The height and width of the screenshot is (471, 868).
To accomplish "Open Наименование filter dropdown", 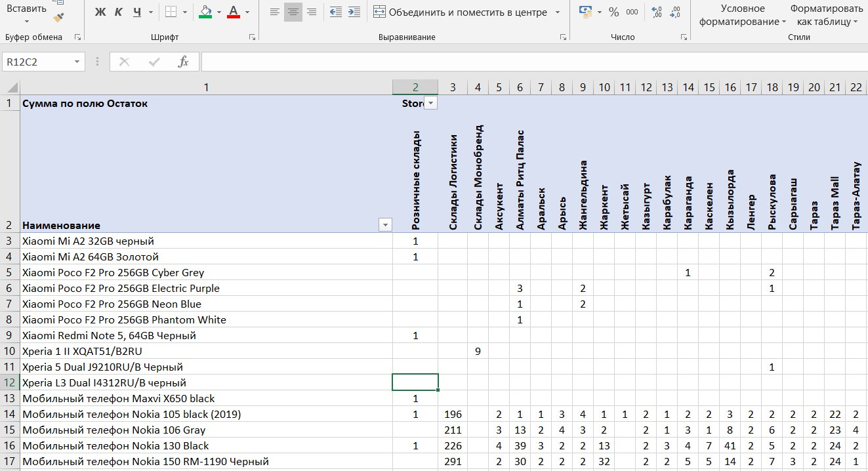I will (385, 225).
